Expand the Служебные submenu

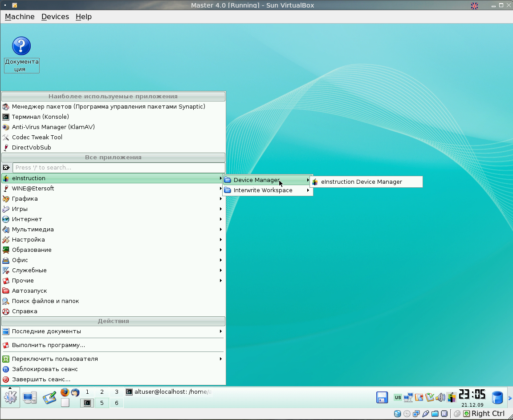coord(113,271)
